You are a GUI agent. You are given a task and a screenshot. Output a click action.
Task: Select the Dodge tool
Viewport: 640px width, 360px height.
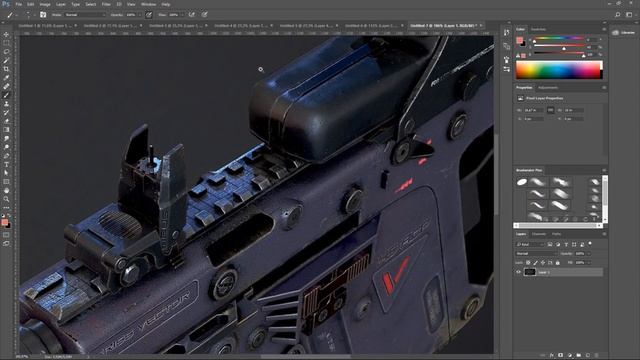6,147
